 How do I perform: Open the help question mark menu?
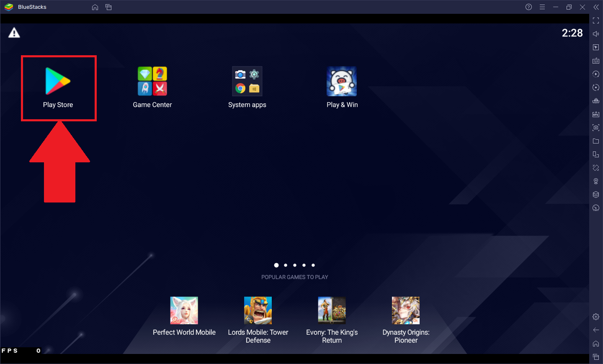[528, 7]
